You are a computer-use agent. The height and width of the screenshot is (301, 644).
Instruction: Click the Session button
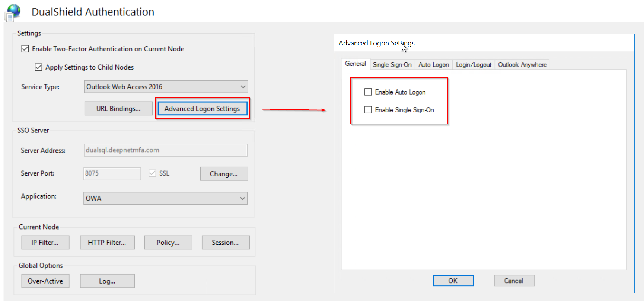click(225, 243)
